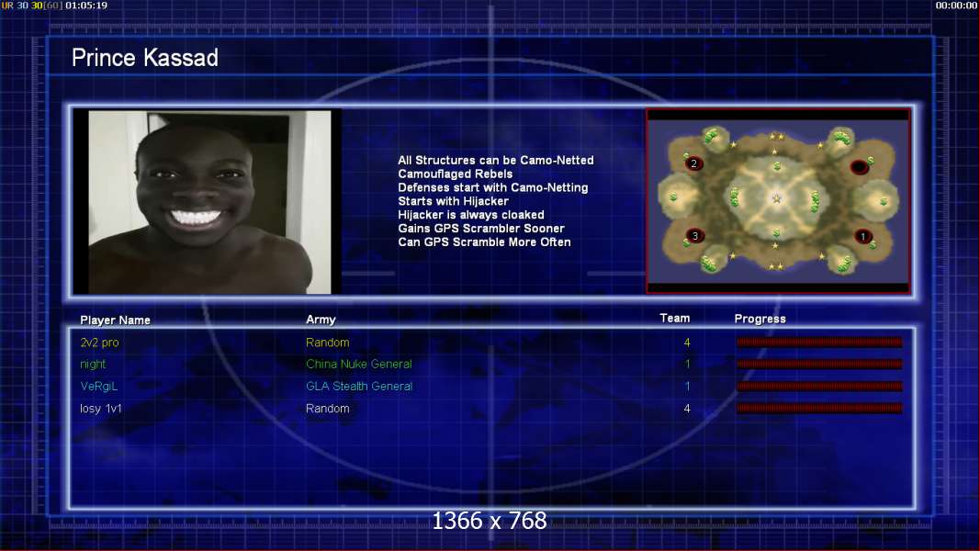Click China Nuke General army entry
The image size is (980, 551).
[359, 365]
